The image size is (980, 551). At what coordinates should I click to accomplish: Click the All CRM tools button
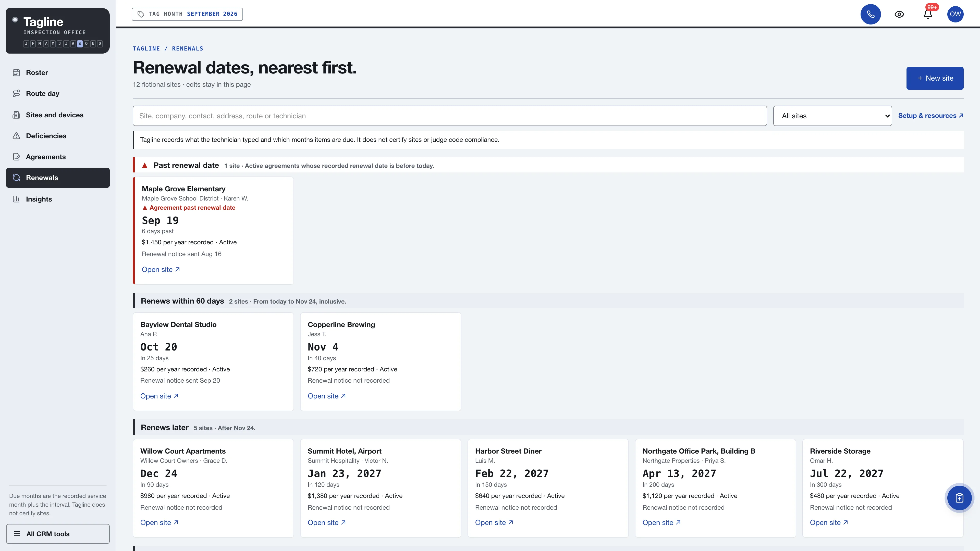click(58, 534)
